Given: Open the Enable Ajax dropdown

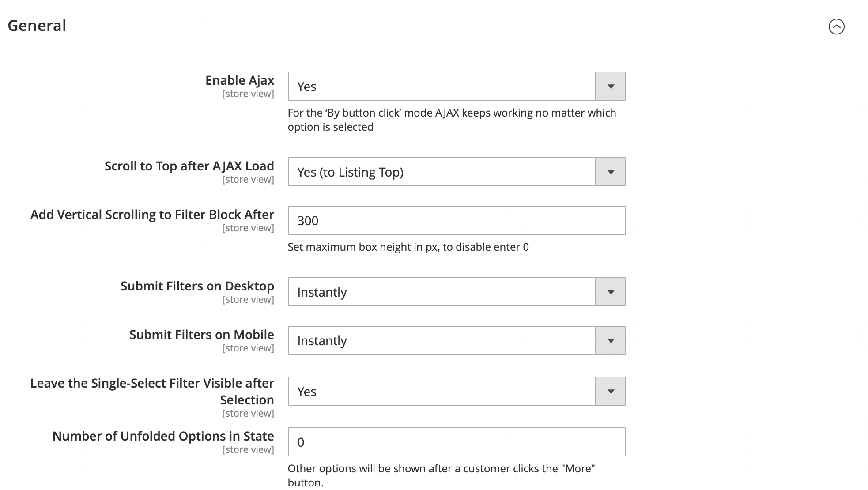Looking at the screenshot, I should coord(457,86).
